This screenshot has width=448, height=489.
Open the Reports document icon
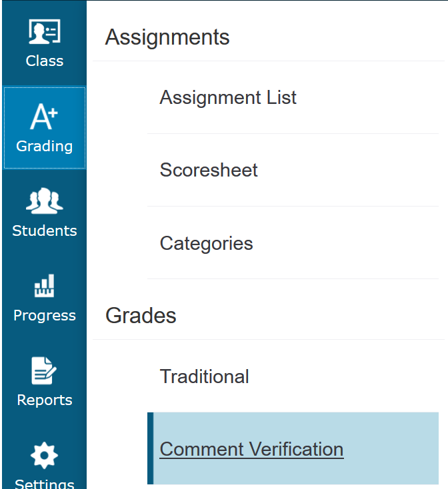(x=44, y=371)
